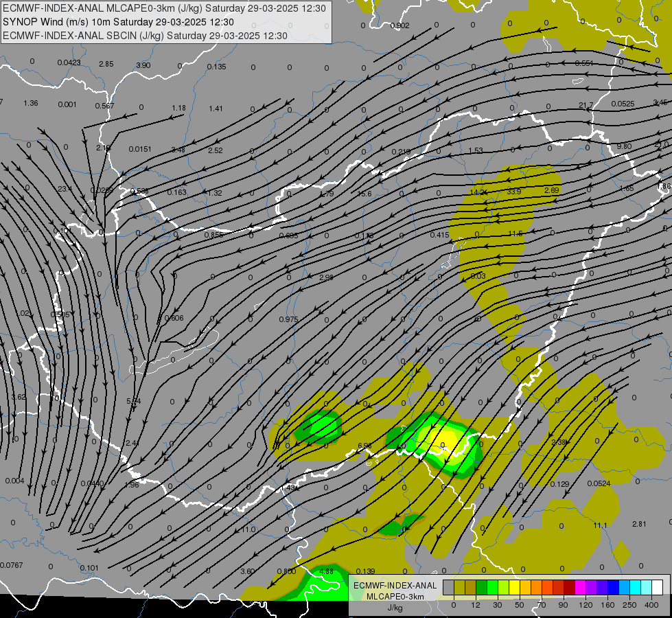The width and height of the screenshot is (672, 618).
Task: Click the ECMWF-INDEX-ANAL MLCAPE0-3km title line
Action: point(164,8)
